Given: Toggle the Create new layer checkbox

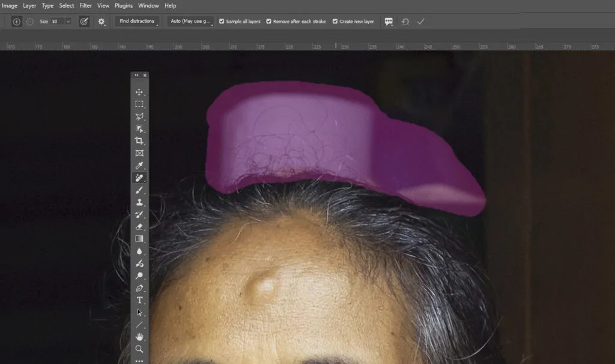Looking at the screenshot, I should tap(335, 22).
